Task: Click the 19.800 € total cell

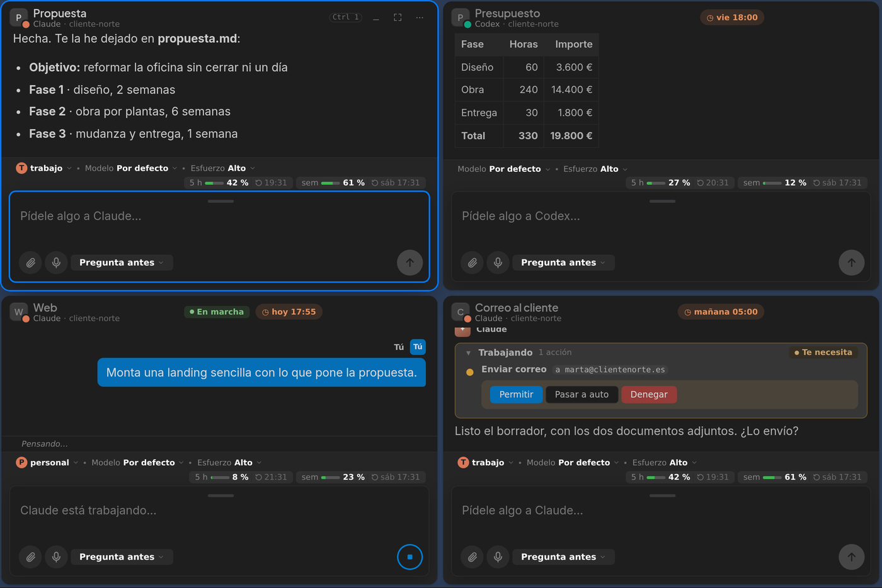Action: click(571, 136)
